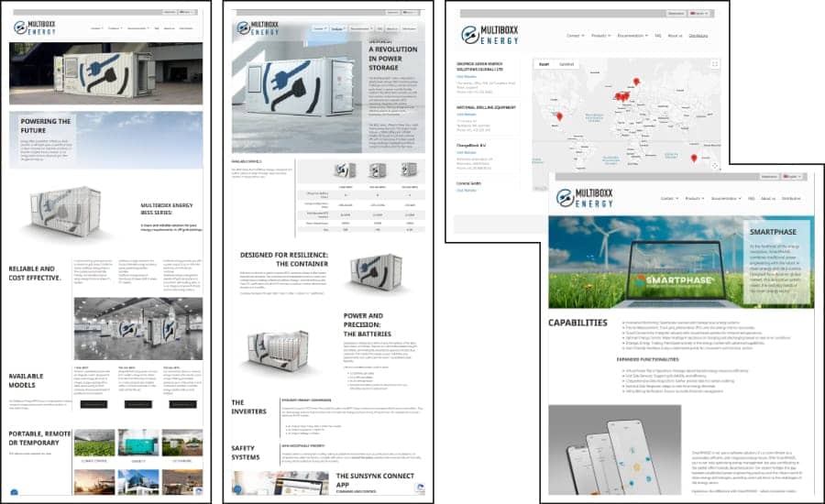
Task: Click the map control icon in the map's lower corner
Action: [x=714, y=166]
